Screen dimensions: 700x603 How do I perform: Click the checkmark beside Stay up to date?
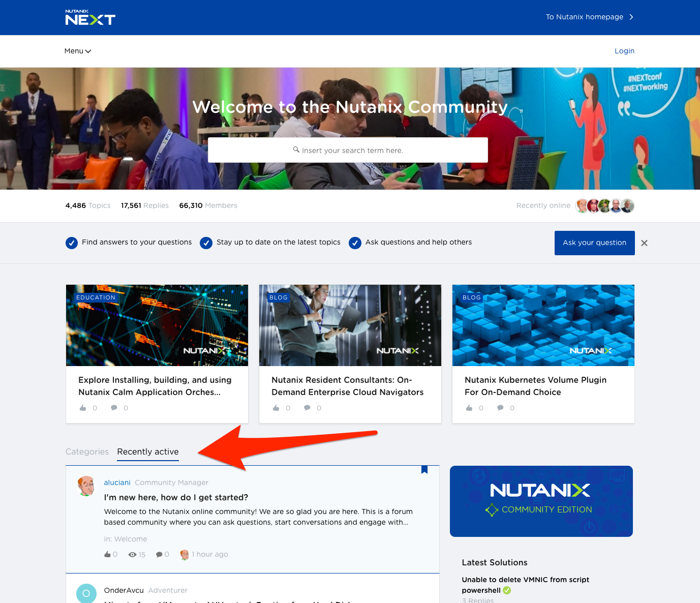point(206,243)
